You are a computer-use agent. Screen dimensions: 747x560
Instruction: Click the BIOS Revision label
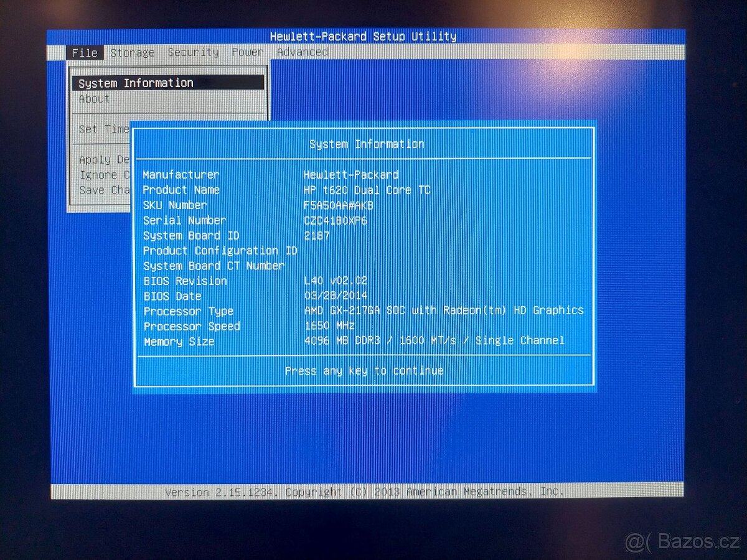[x=185, y=281]
